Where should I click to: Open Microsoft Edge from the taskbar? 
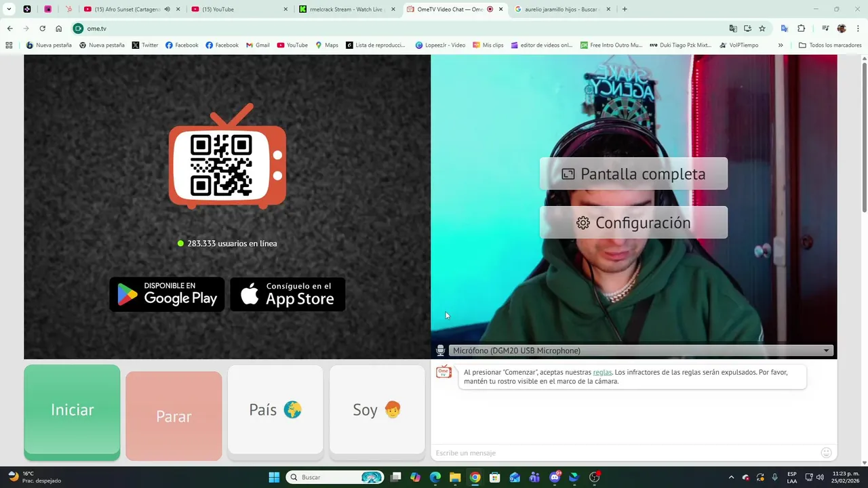pyautogui.click(x=435, y=477)
